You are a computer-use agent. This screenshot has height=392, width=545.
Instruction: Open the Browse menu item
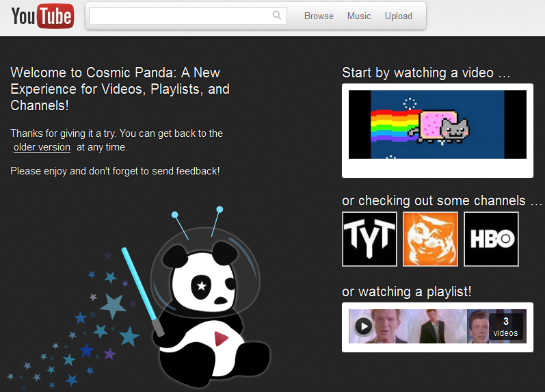pos(319,16)
